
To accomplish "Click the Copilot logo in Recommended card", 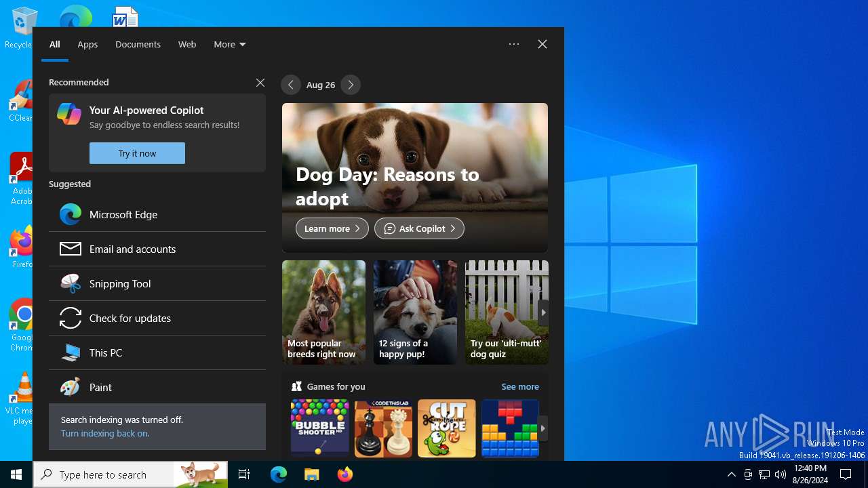I will click(x=69, y=114).
